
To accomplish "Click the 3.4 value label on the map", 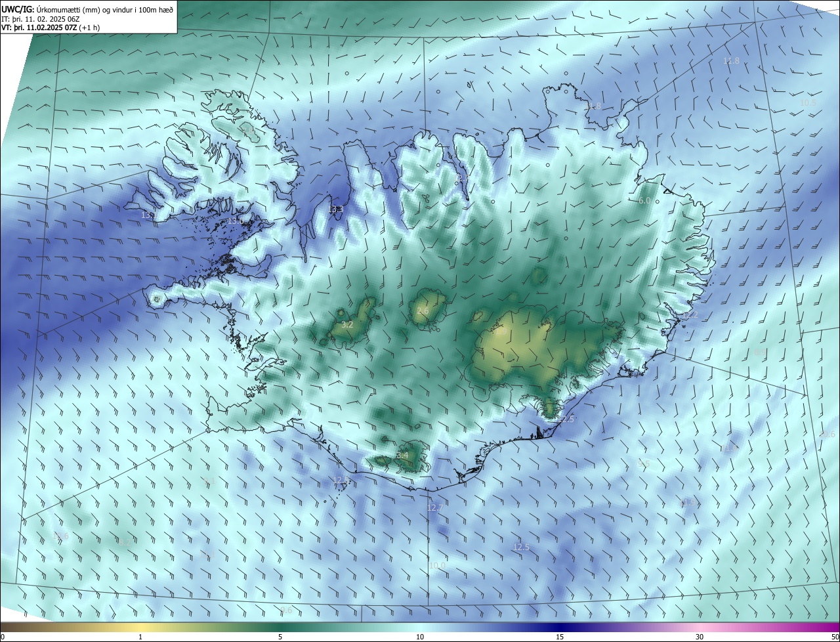I will click(402, 455).
